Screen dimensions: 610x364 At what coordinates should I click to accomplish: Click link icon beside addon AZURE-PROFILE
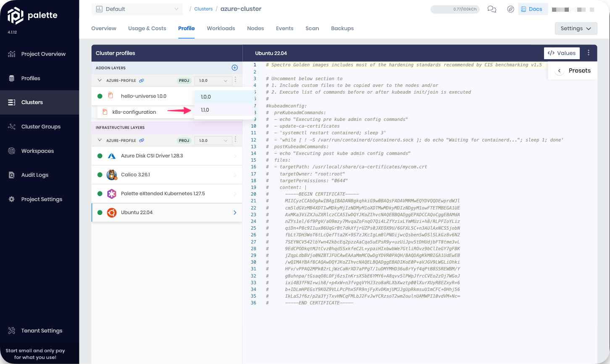[x=142, y=81]
